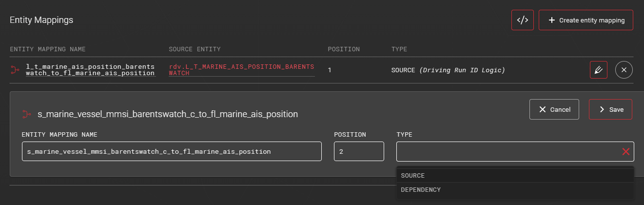Click the Entity Mapping Name column header
This screenshot has width=644, height=205.
click(48, 49)
